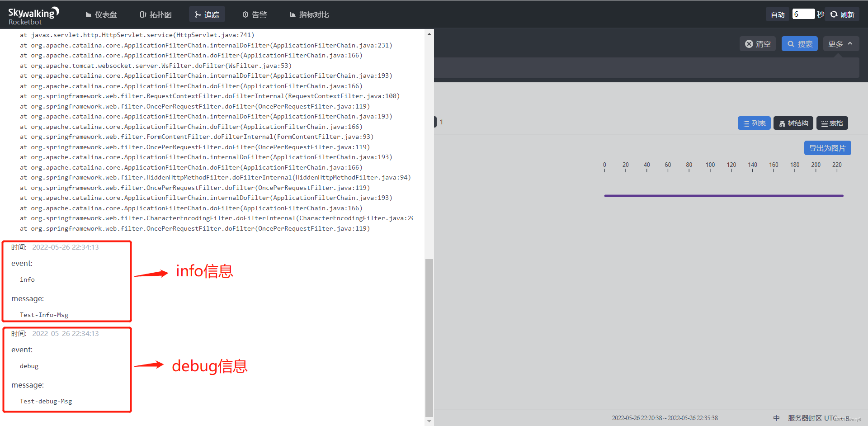This screenshot has width=868, height=426.
Task: Click the 刷新 reload button
Action: click(x=842, y=14)
